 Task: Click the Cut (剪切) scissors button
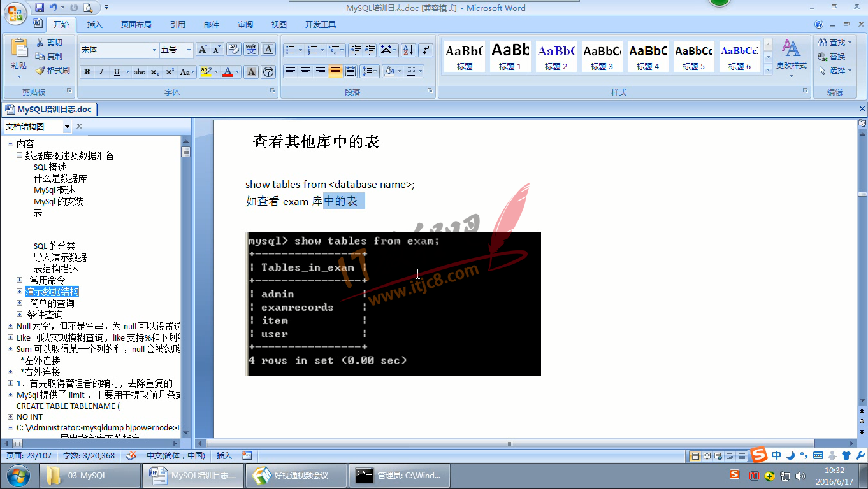tap(50, 43)
